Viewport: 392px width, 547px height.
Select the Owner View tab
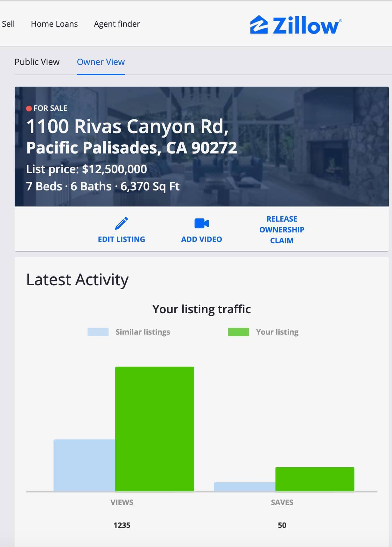[x=101, y=62]
